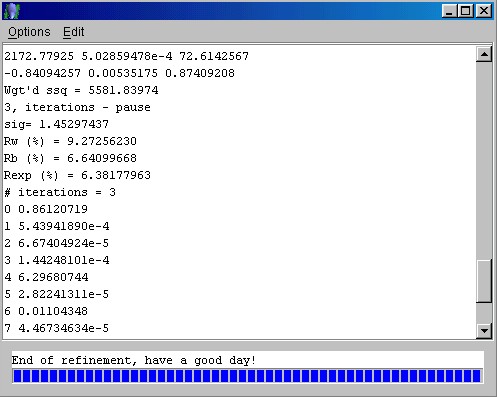Click parameter row '7 4.46734634e-5'
Screen dimensions: 497x397
57,328
